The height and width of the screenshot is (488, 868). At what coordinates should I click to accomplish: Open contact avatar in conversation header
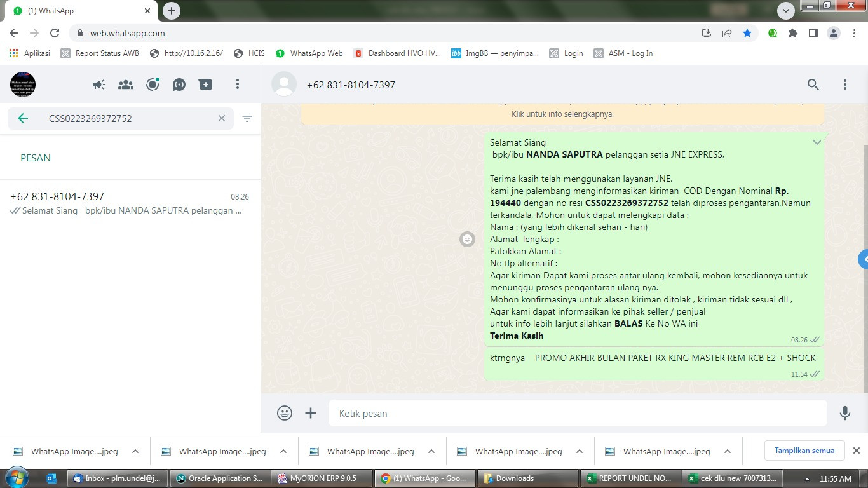[284, 85]
